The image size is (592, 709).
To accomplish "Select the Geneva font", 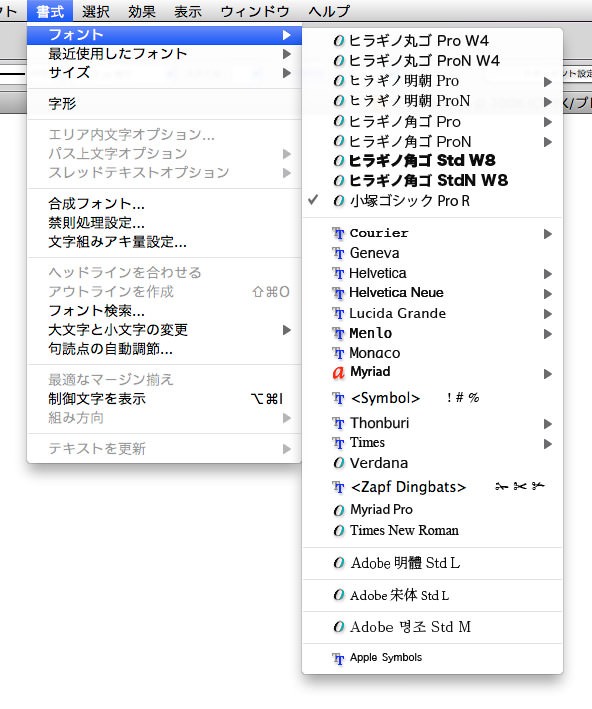I will (432, 253).
